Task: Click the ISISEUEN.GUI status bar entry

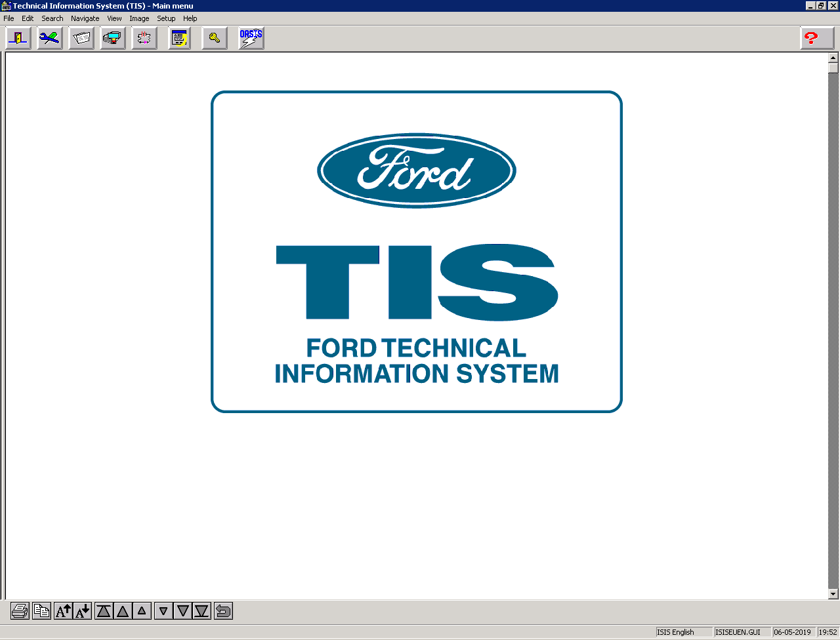Action: [x=743, y=632]
